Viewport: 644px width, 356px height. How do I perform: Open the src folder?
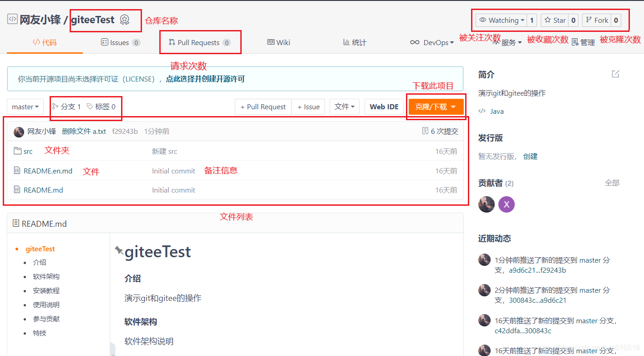[x=28, y=151]
